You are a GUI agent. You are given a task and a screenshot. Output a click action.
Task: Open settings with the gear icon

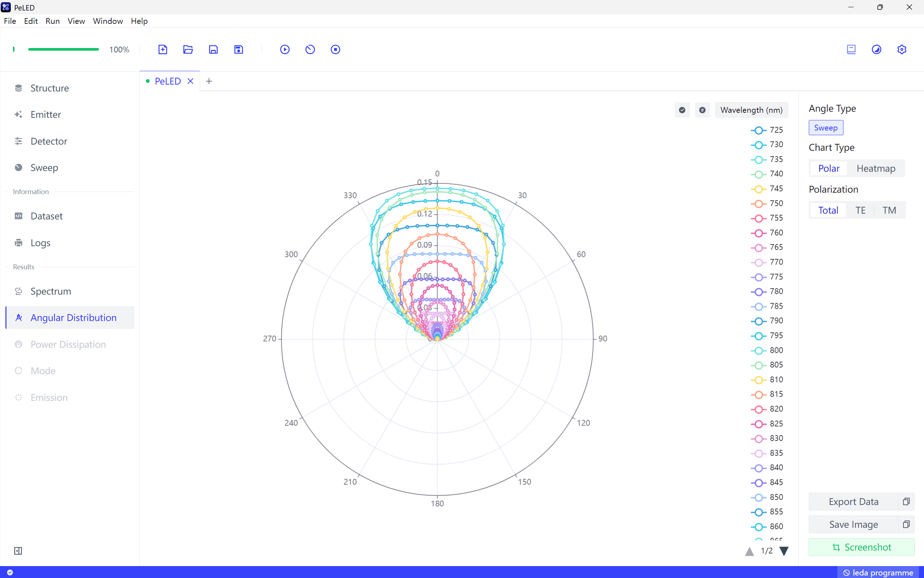point(902,49)
